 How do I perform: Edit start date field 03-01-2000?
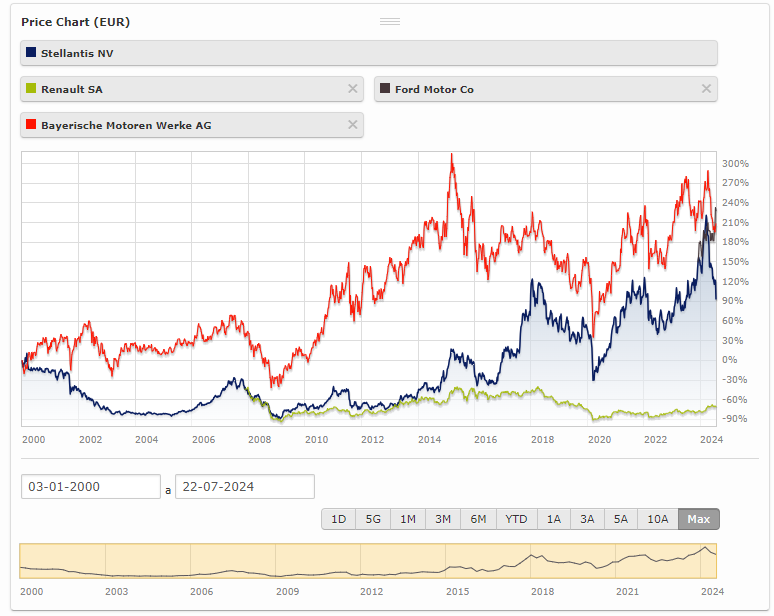tap(91, 487)
